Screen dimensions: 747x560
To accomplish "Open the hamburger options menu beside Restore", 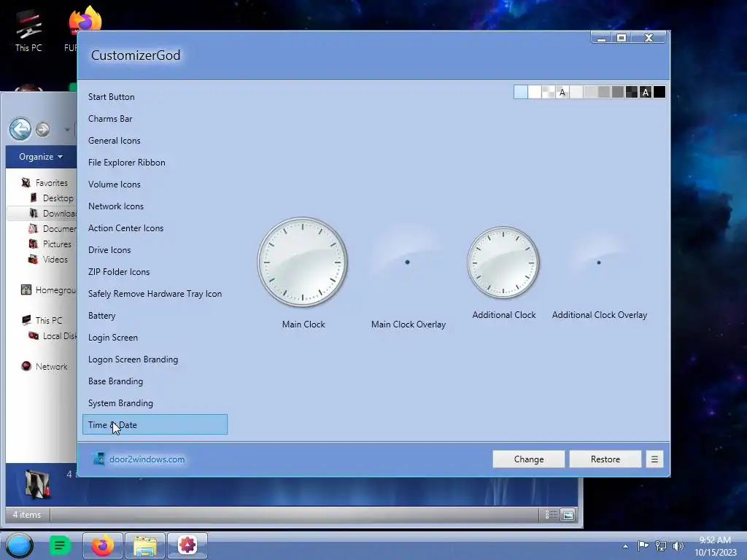I will click(654, 459).
